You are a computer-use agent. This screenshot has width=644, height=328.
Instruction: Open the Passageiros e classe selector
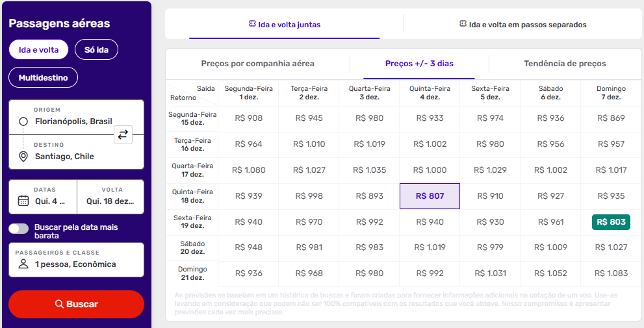76,260
